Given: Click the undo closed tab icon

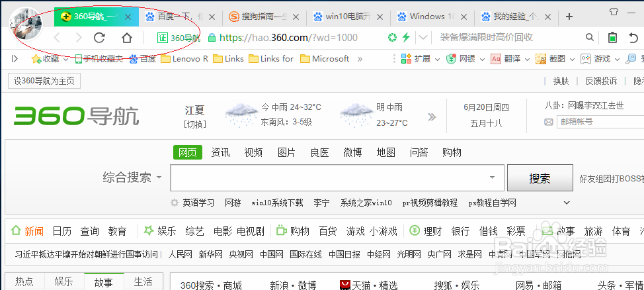Looking at the screenshot, I should click(x=633, y=38).
